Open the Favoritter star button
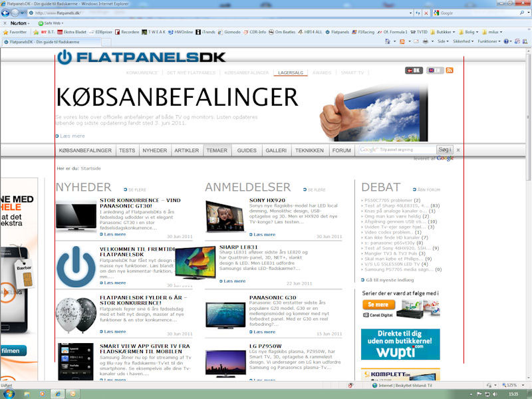 [x=15, y=32]
